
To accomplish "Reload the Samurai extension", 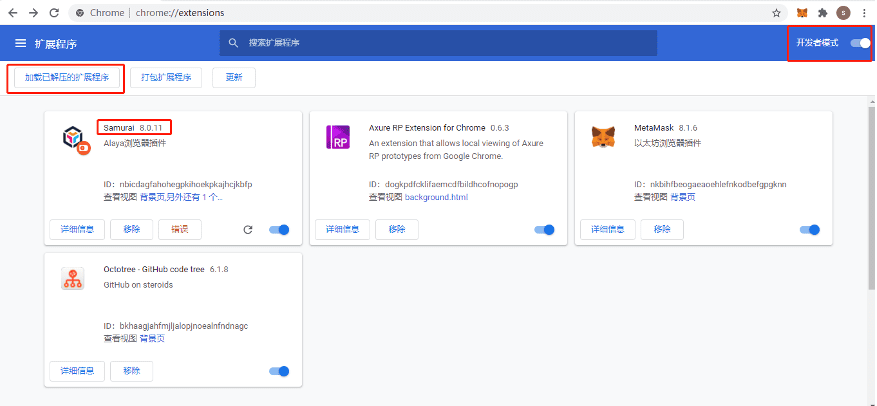I will click(x=248, y=229).
